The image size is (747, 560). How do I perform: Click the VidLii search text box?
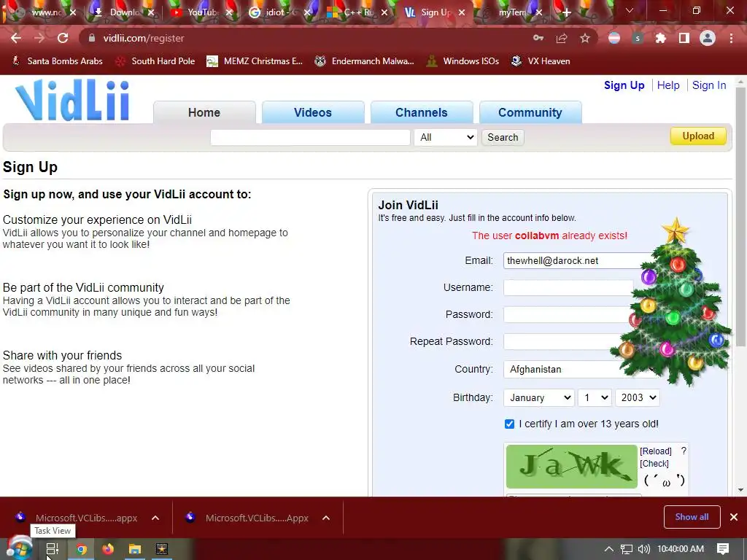point(310,137)
